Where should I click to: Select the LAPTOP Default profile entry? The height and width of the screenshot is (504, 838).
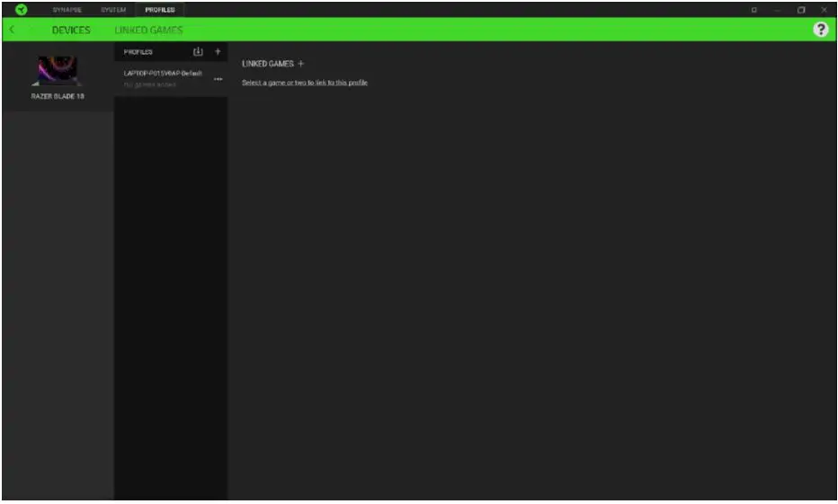point(171,78)
